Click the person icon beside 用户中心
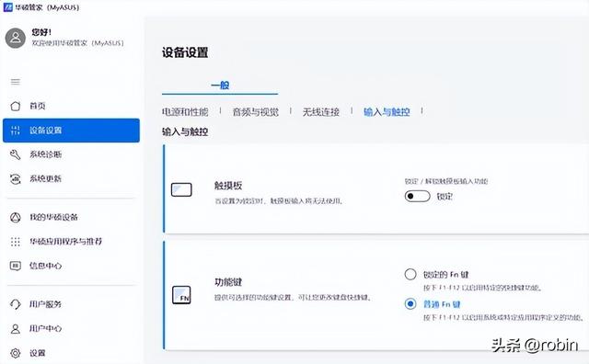 point(16,329)
